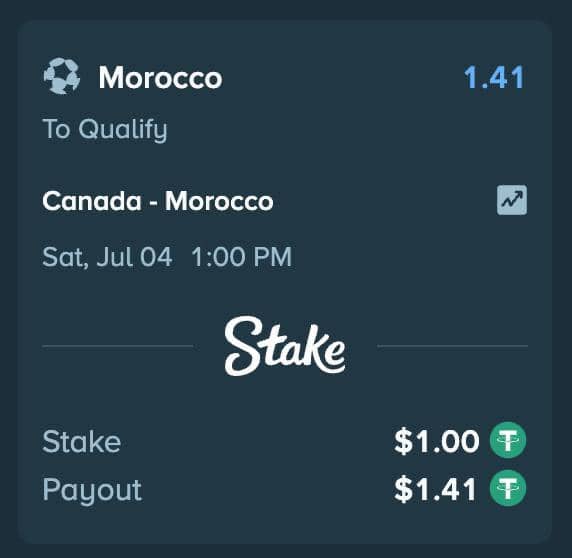
Task: Click the divider line left of Stake logo
Action: 118,346
